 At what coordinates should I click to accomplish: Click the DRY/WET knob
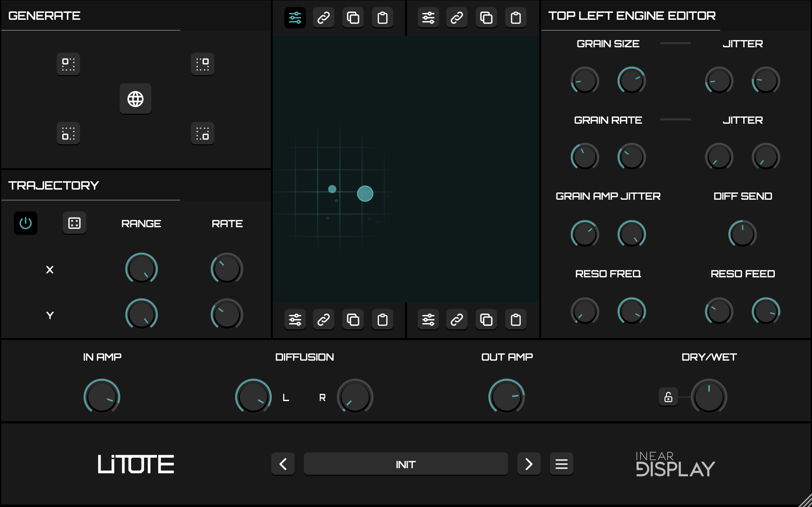click(709, 397)
